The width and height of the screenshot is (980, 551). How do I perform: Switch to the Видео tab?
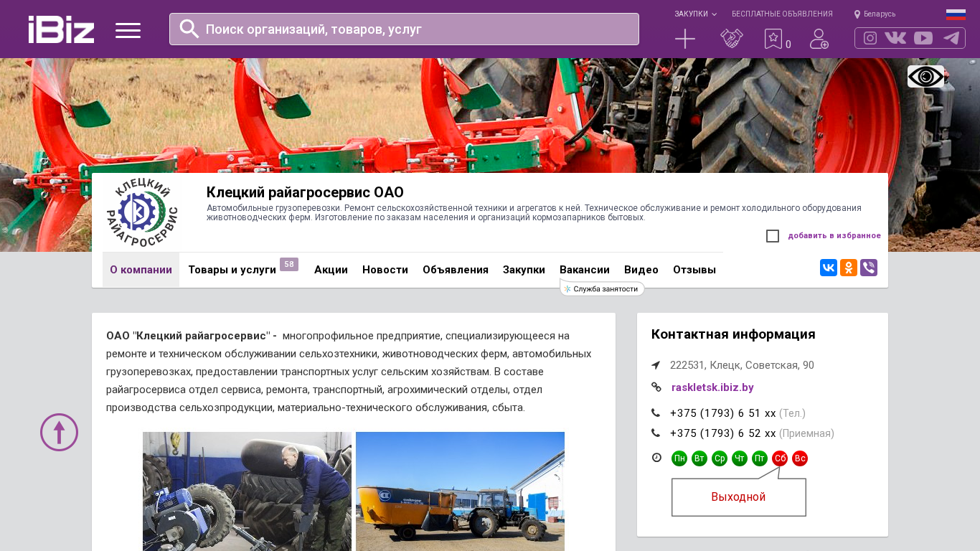click(x=641, y=270)
